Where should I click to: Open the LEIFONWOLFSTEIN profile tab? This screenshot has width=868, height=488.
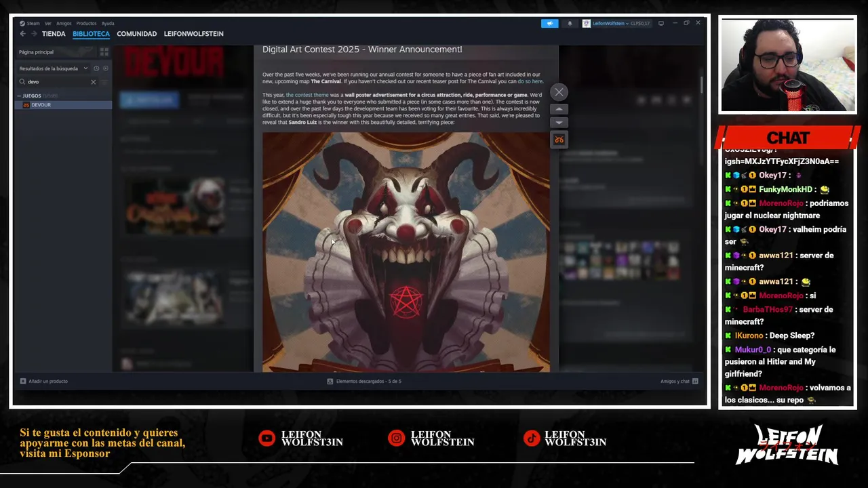click(193, 34)
